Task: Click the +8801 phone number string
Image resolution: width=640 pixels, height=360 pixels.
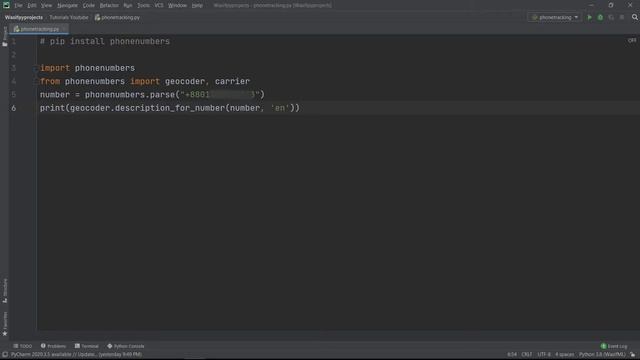Action: pyautogui.click(x=220, y=95)
